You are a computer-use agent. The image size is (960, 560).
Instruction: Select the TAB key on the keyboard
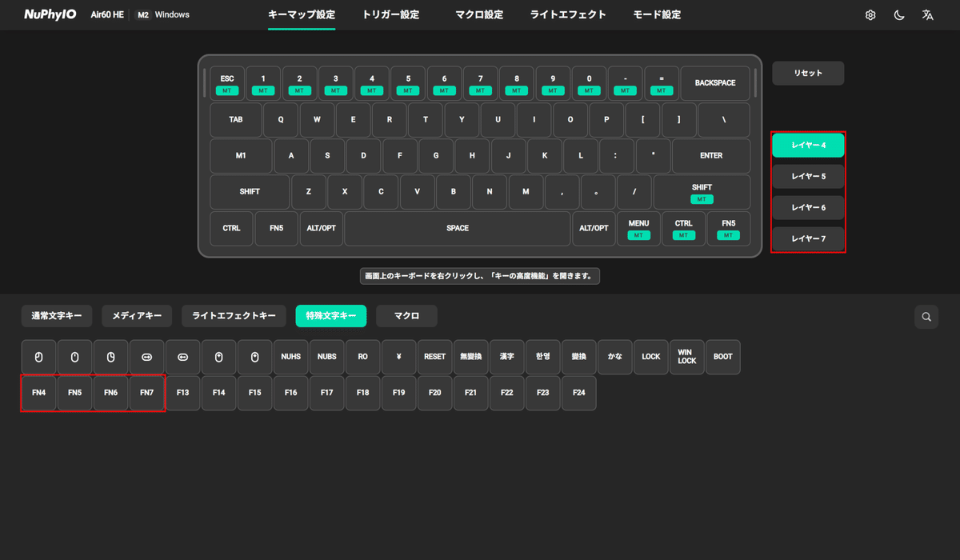[x=236, y=120]
